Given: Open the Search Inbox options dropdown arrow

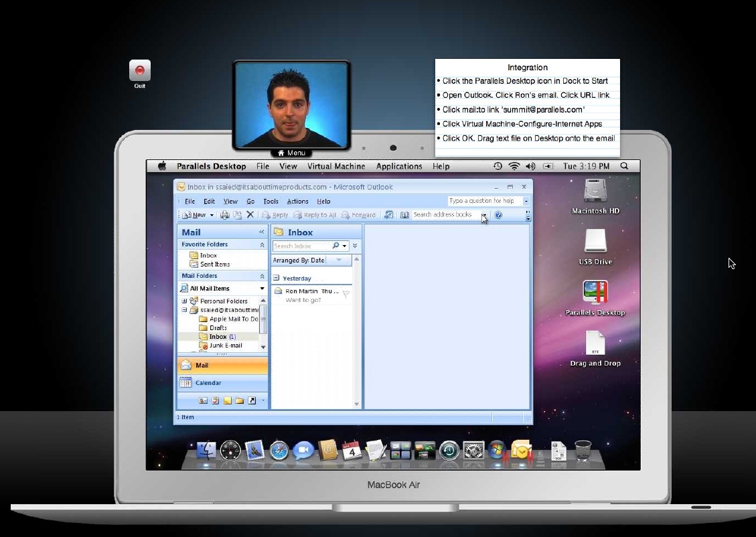Looking at the screenshot, I should 344,246.
